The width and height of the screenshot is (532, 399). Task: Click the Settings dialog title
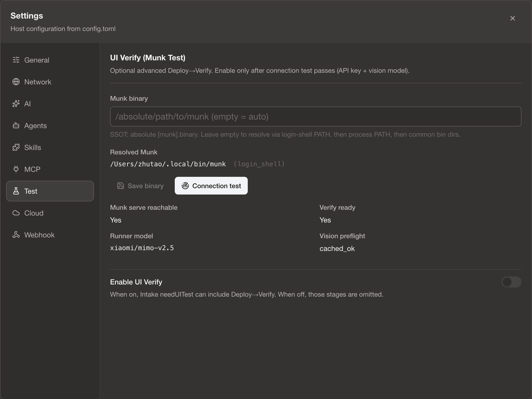click(x=27, y=16)
